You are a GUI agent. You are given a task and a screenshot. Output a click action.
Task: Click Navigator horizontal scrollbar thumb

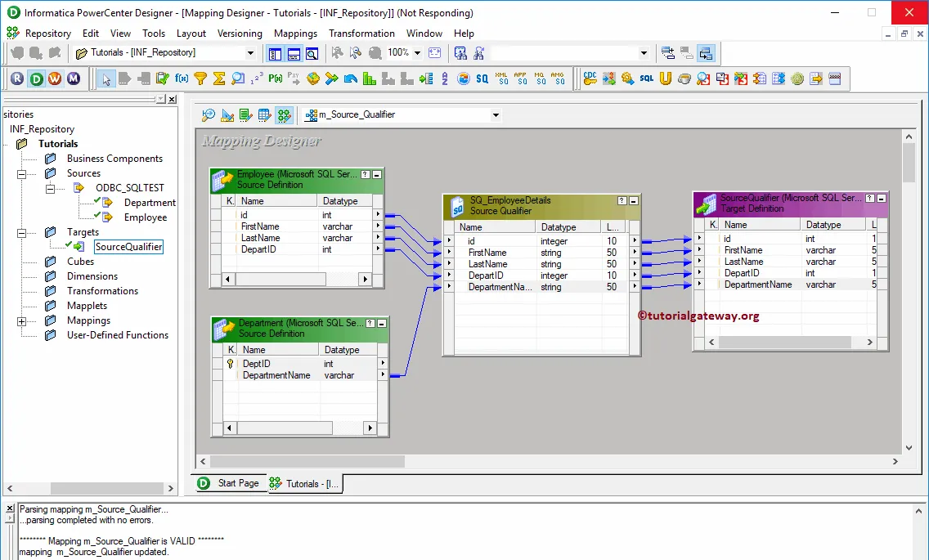106,488
